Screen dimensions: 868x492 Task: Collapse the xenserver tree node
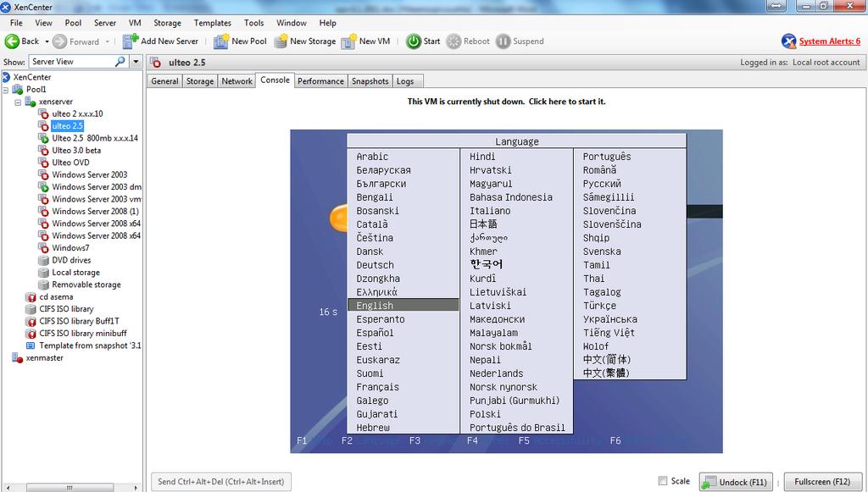18,102
